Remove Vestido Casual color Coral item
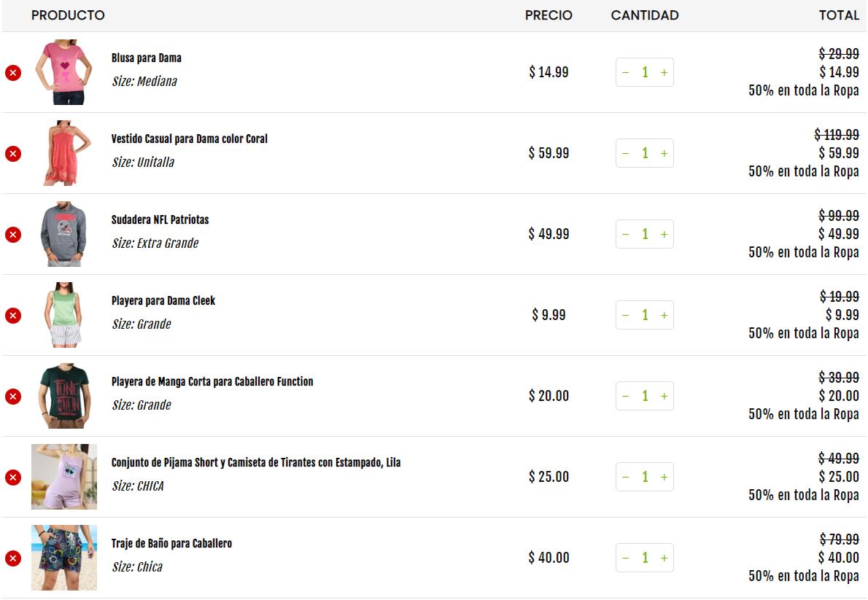868x600 pixels. [x=13, y=153]
